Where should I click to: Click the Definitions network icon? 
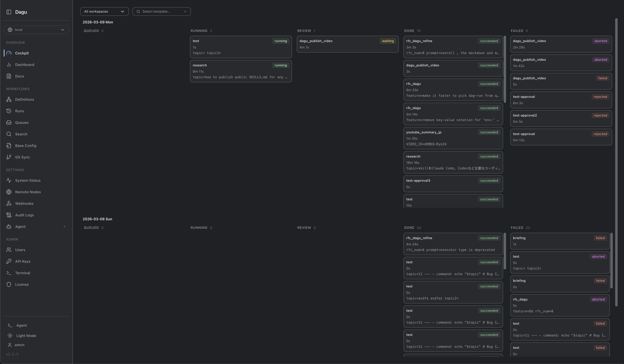pos(9,100)
